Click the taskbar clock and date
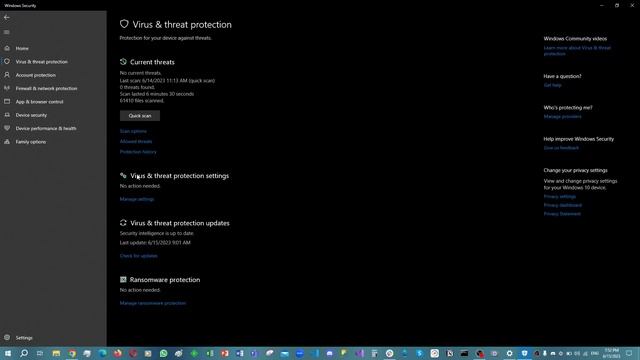Screen dimensions: 640x360 (611, 353)
